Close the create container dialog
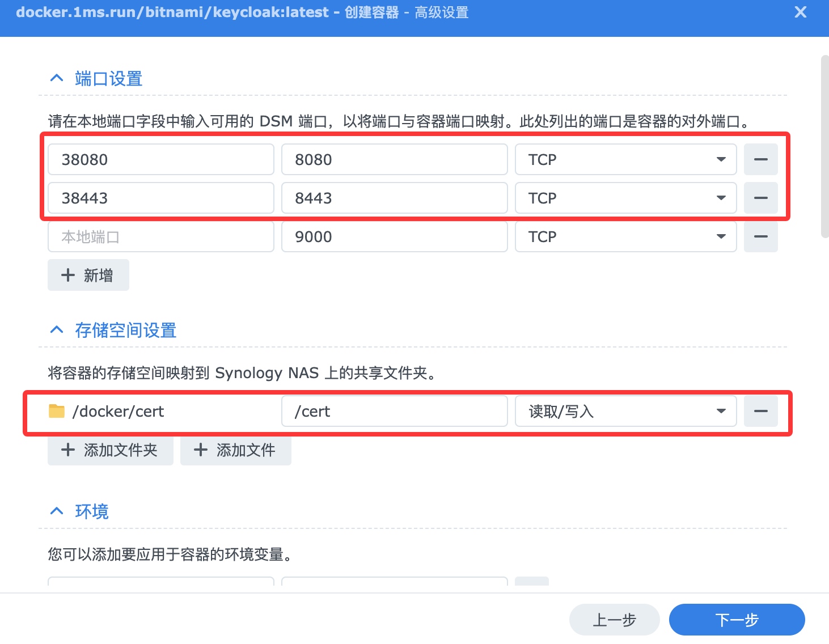The image size is (829, 644). [x=800, y=12]
